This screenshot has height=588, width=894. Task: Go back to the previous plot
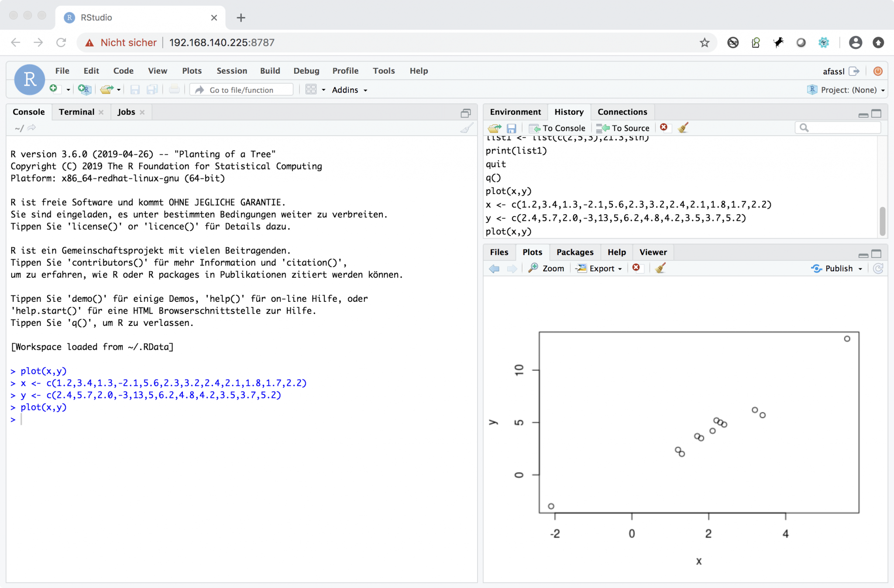494,268
